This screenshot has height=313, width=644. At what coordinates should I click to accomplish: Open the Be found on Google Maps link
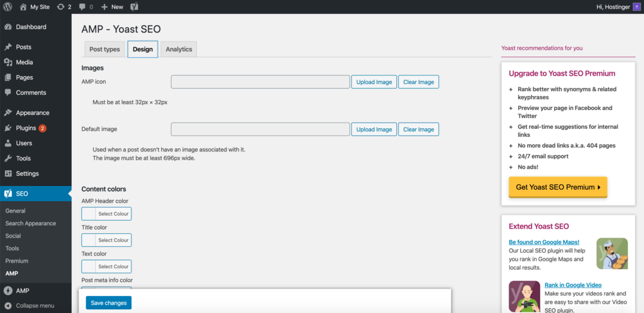(x=543, y=242)
